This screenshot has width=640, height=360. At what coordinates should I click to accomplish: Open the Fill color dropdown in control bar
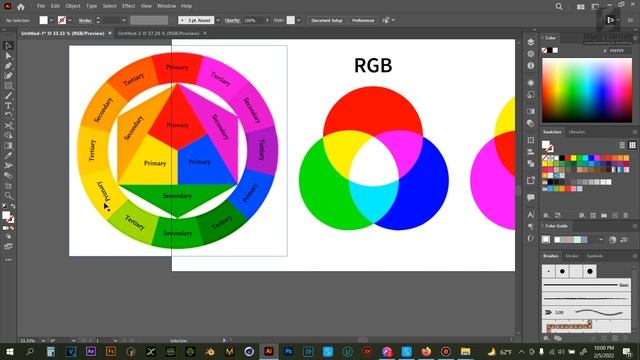coord(51,20)
